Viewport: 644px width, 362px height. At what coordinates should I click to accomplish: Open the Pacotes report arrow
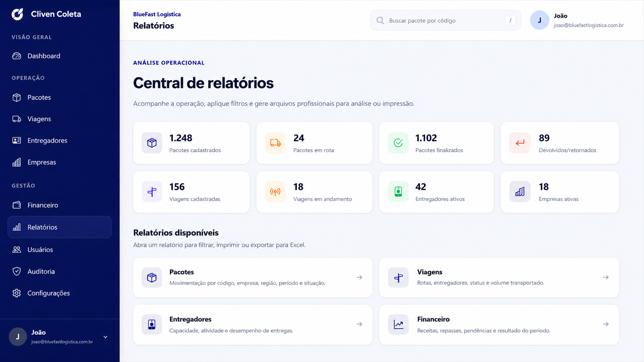359,277
